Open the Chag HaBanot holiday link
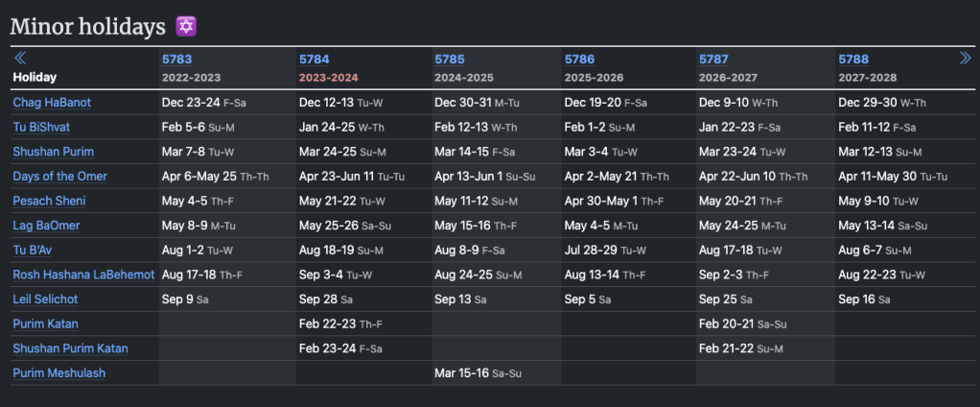Viewport: 980px width, 407px height. coord(52,103)
